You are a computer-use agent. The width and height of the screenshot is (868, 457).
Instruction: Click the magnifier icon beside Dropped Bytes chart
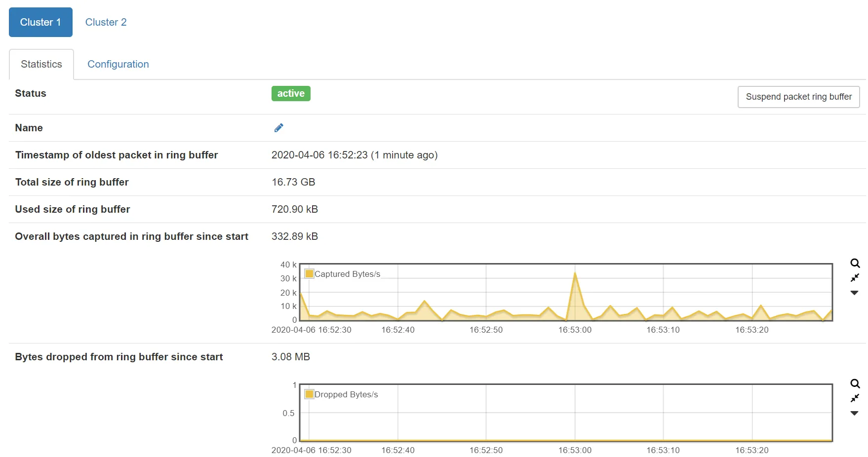855,384
